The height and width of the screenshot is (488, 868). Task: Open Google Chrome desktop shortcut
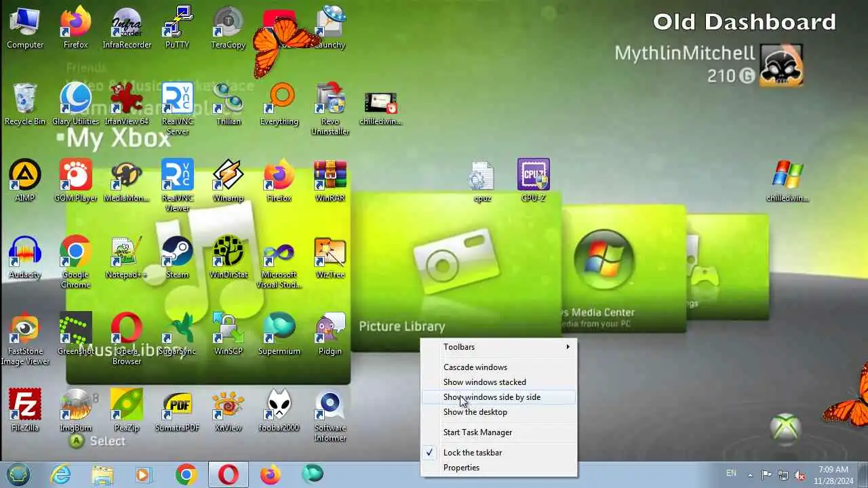75,262
